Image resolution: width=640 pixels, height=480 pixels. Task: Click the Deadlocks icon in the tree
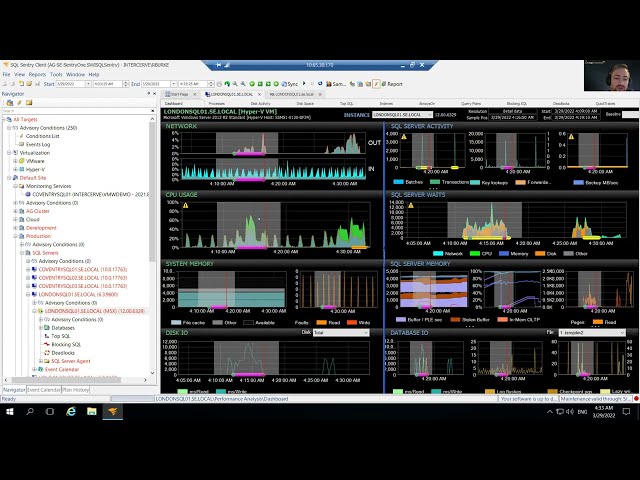point(47,353)
